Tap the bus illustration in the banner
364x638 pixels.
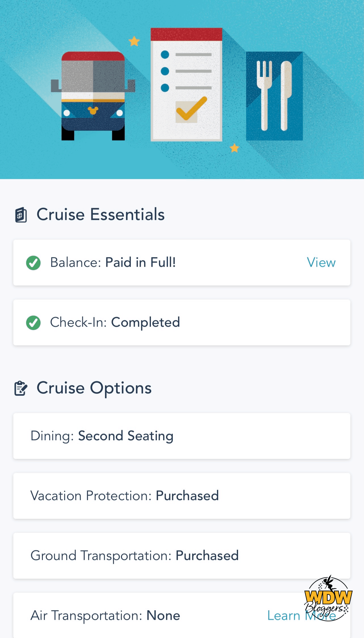pyautogui.click(x=93, y=96)
